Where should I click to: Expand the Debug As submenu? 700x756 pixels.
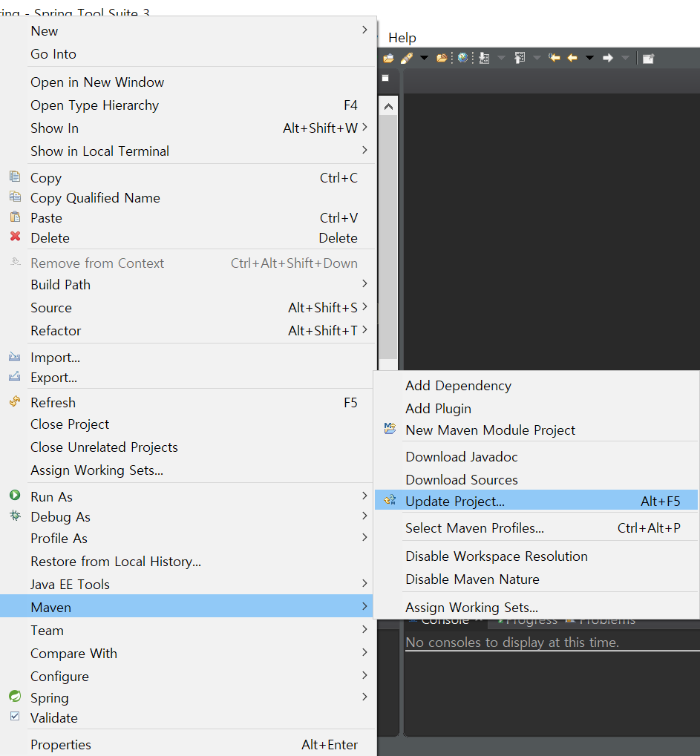tap(188, 517)
